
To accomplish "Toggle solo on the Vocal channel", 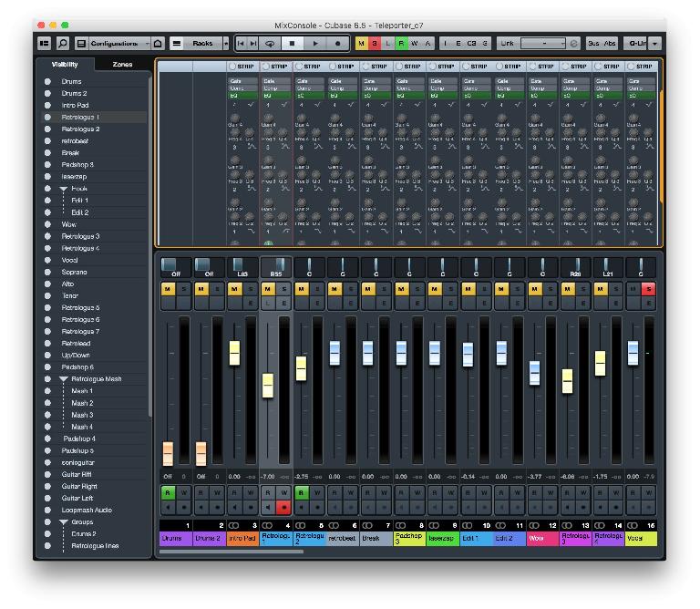I will 648,289.
